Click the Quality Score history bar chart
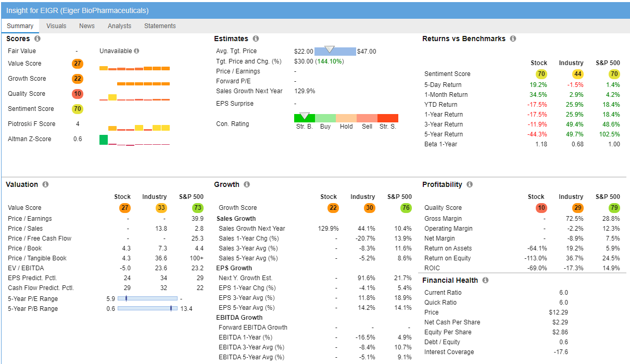 pyautogui.click(x=134, y=97)
